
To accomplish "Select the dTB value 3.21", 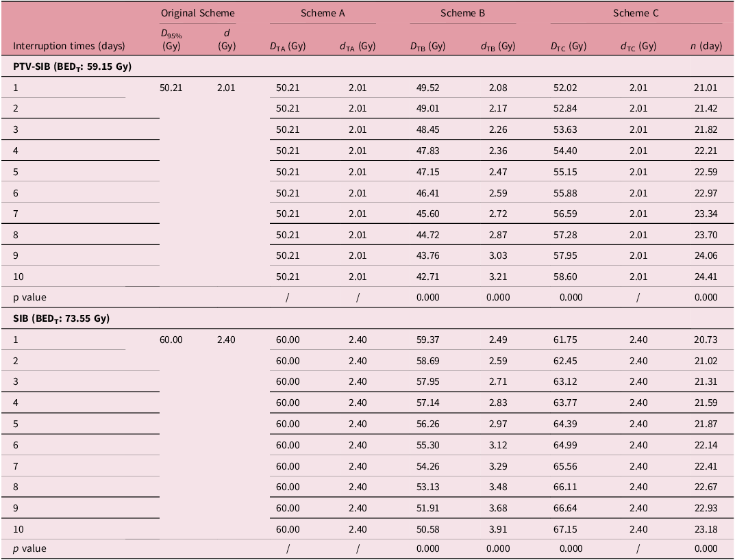I will click(x=497, y=277).
